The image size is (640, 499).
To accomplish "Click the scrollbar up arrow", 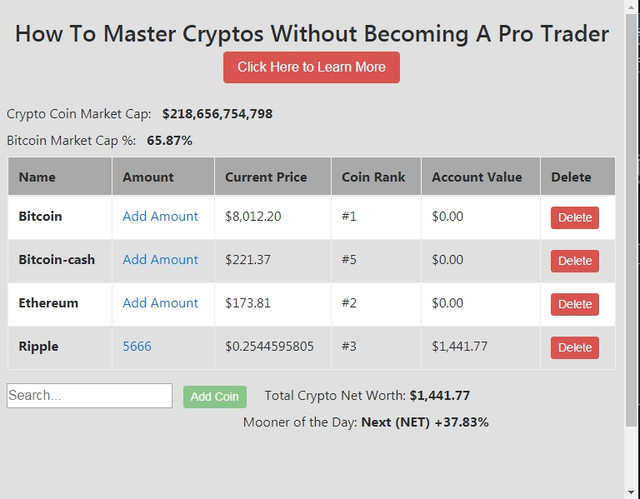I will tap(631, 7).
